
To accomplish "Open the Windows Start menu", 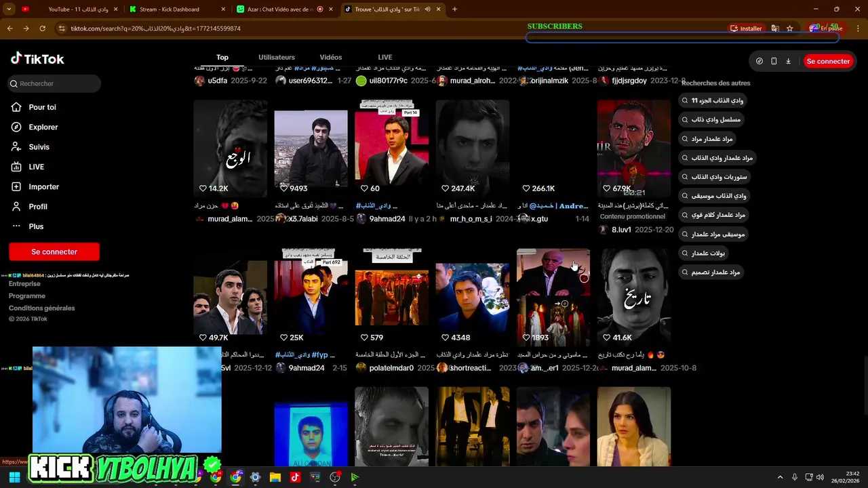I will (x=14, y=477).
